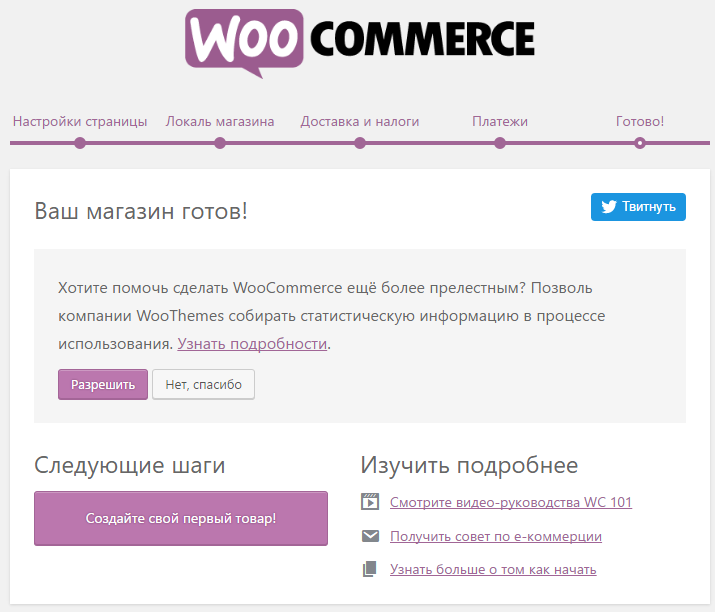Click the envelope e-commerce advice icon
The height and width of the screenshot is (612, 715).
[370, 536]
